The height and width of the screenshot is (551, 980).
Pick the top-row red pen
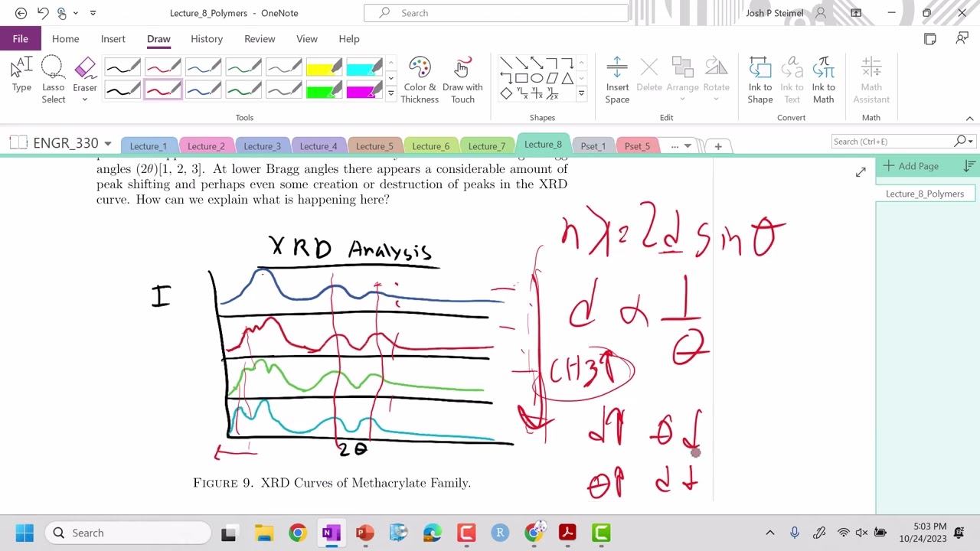[163, 69]
